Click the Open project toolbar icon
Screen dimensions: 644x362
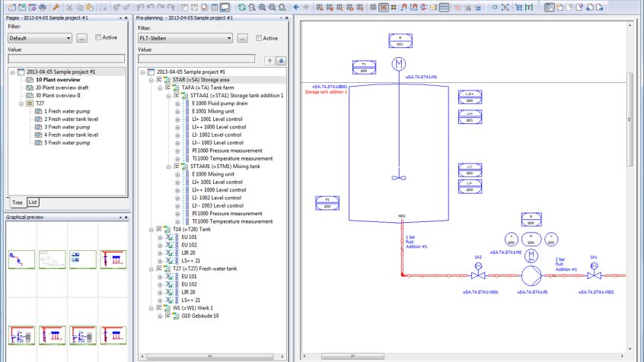point(22,7)
